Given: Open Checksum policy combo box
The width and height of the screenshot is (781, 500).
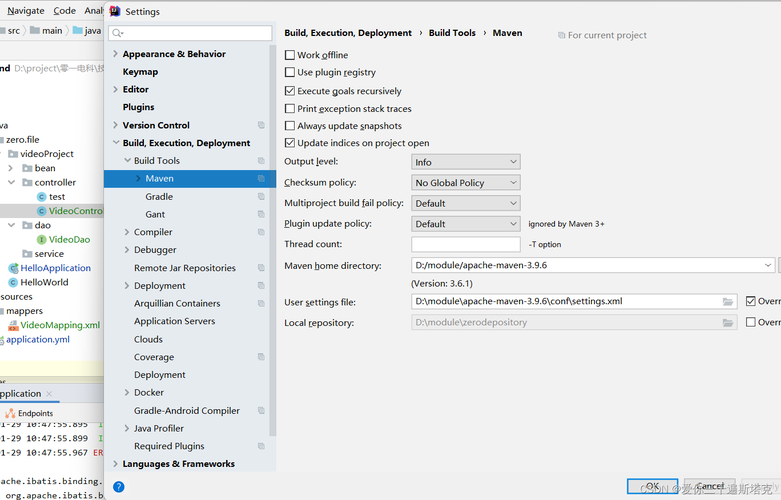Looking at the screenshot, I should [x=466, y=183].
